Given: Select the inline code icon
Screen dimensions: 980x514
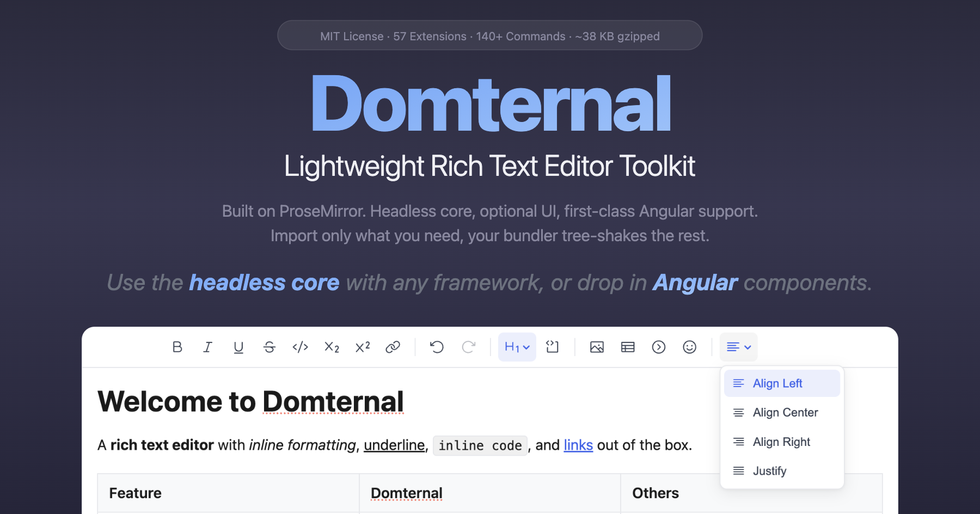Looking at the screenshot, I should [x=300, y=347].
